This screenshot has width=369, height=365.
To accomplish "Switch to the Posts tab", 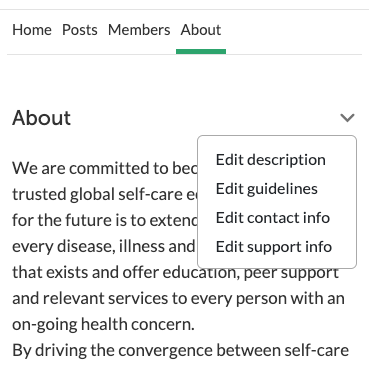I will 80,30.
